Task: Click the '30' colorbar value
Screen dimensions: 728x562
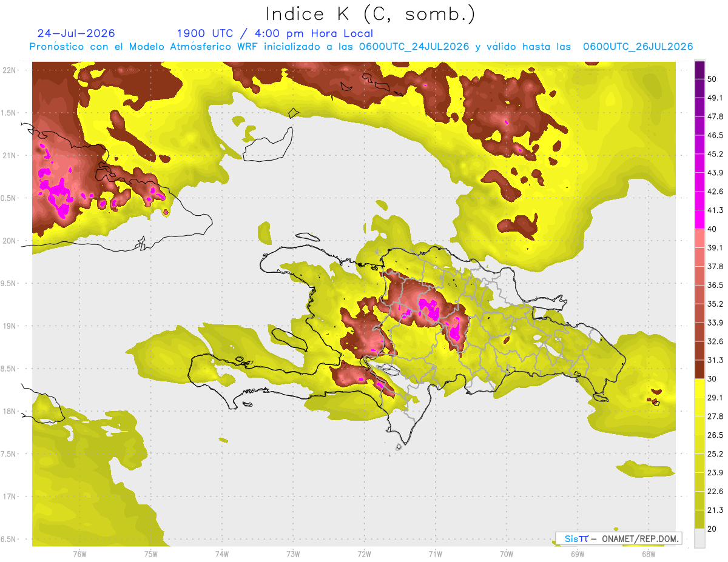Action: pos(712,378)
